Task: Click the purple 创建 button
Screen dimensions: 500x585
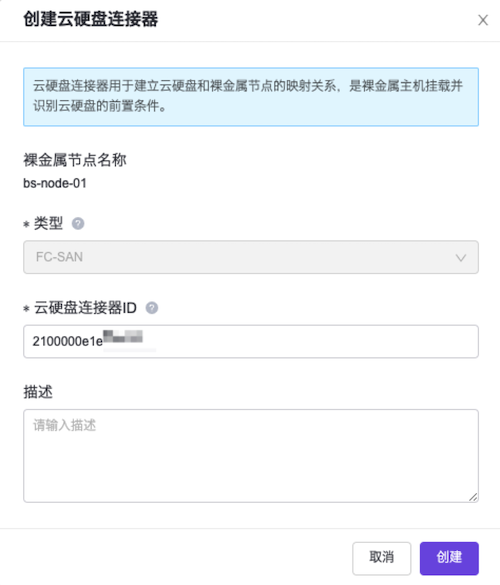Action: pyautogui.click(x=449, y=558)
